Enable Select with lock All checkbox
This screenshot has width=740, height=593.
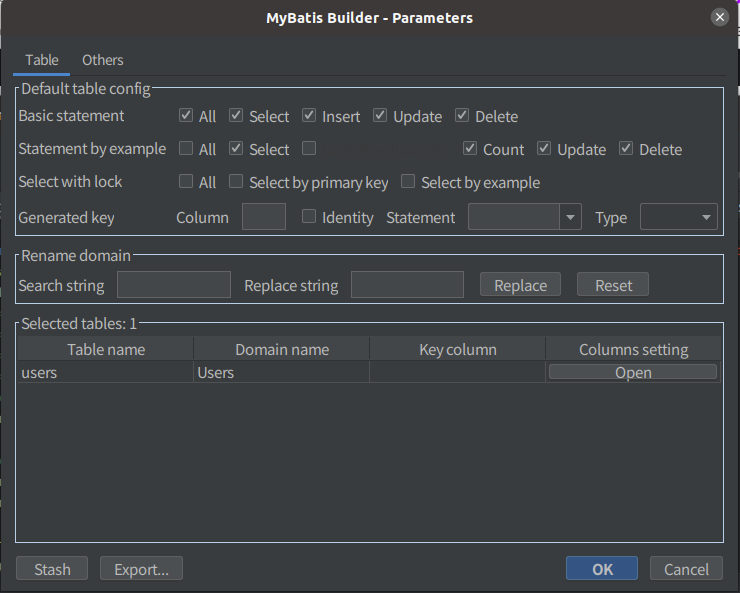(186, 182)
